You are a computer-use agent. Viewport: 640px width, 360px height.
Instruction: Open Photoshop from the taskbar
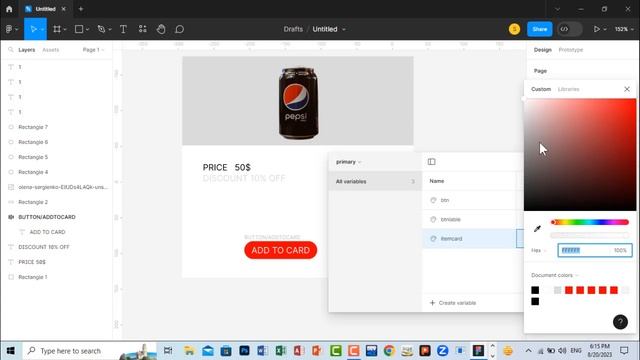pyautogui.click(x=244, y=350)
